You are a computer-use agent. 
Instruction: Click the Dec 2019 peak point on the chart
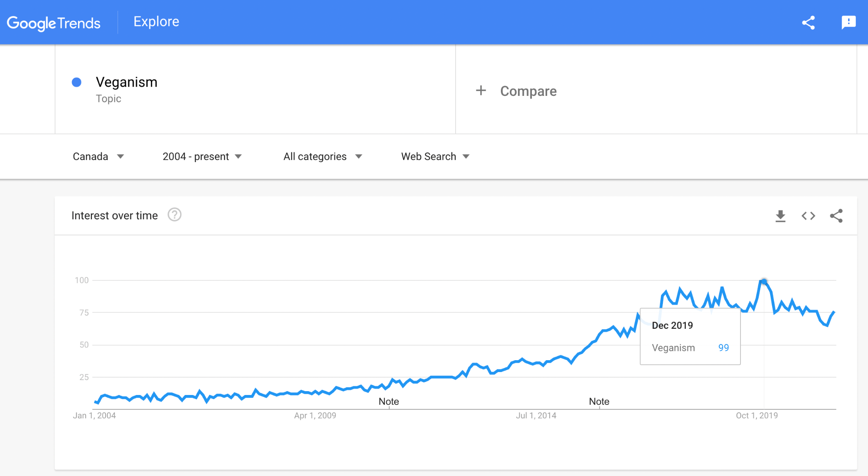click(764, 281)
